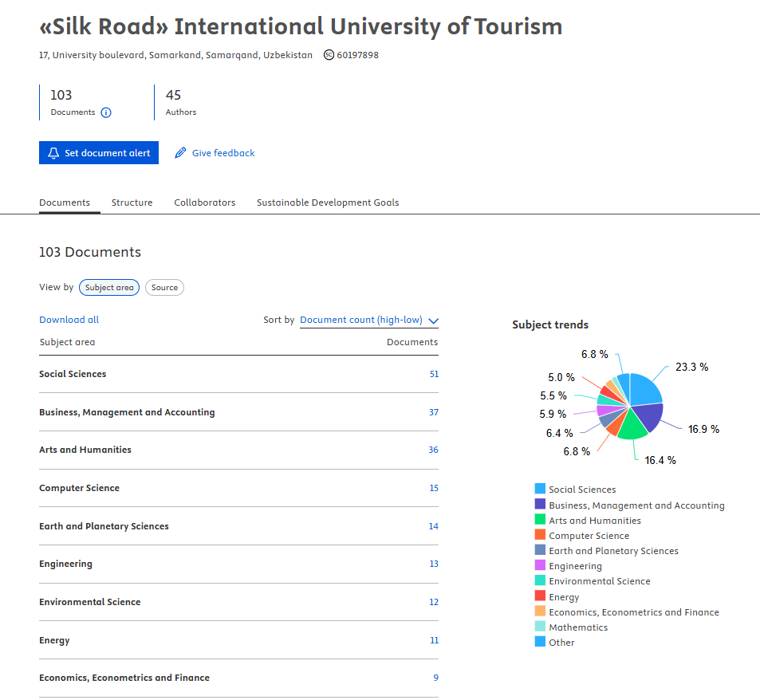Open Sustainable Development Goals tab
Viewport: 760px width, 700px height.
click(x=328, y=203)
